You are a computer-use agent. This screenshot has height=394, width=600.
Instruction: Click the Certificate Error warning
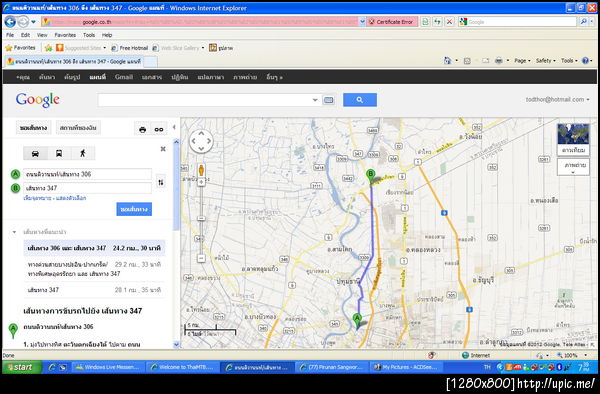click(x=391, y=22)
